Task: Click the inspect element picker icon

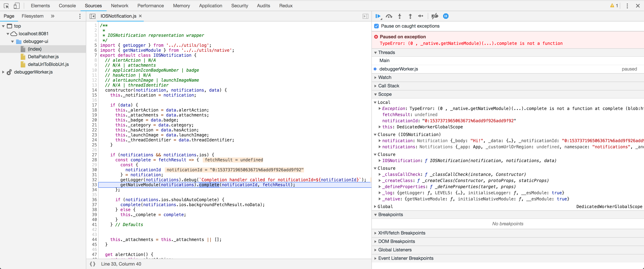Action: pos(7,6)
